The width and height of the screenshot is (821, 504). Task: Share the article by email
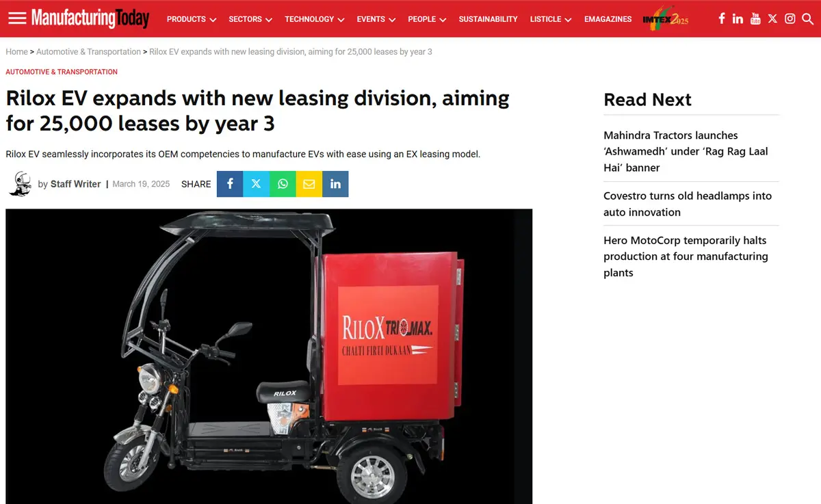tap(309, 184)
